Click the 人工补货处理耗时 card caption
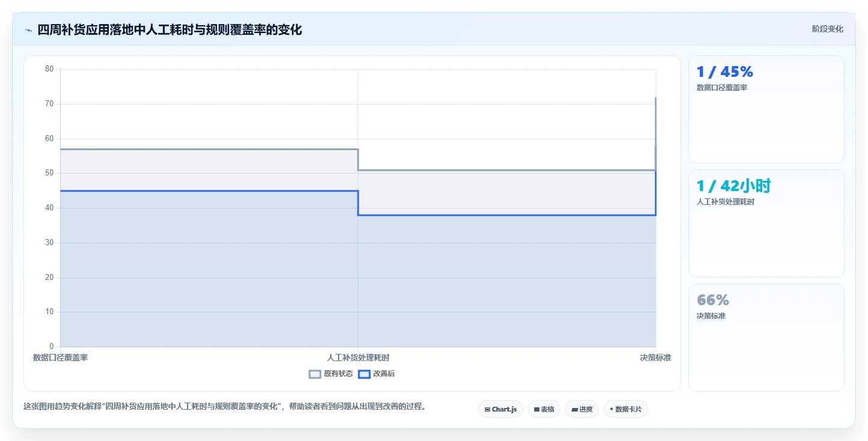868x441 pixels. [x=725, y=202]
